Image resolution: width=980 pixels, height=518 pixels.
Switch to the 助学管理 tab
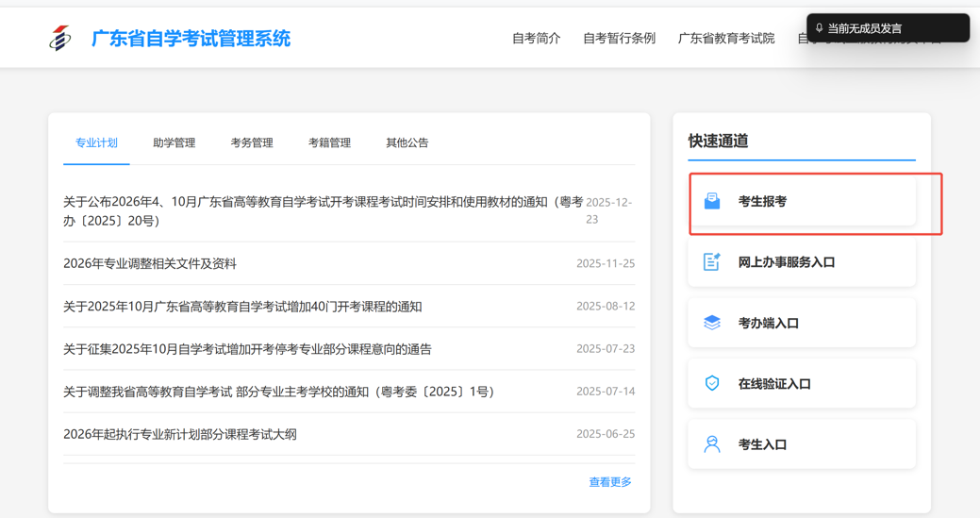[174, 143]
